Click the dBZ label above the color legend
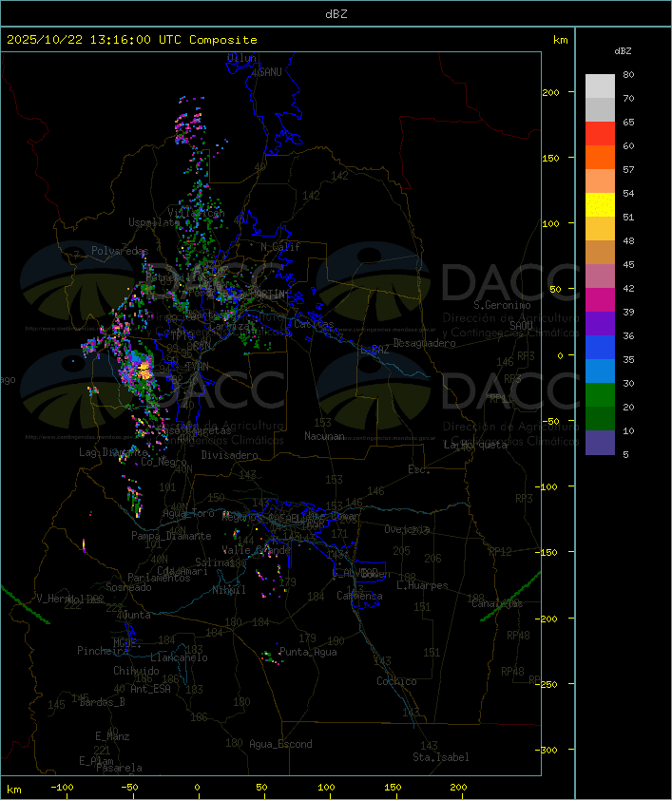Image resolution: width=672 pixels, height=800 pixels. coord(623,51)
